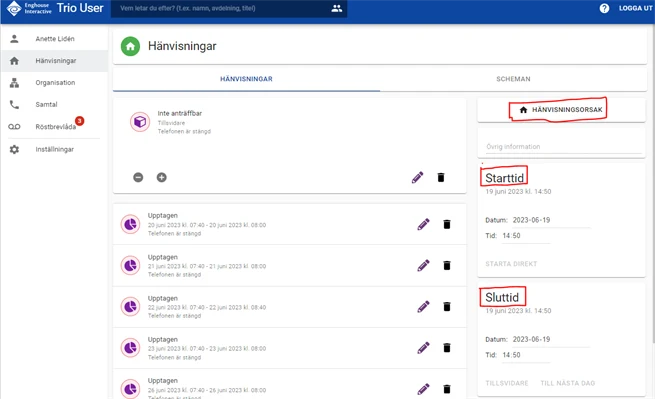Click the Sluttid Datum field 2023-06-19
This screenshot has width=655, height=399.
coord(551,339)
